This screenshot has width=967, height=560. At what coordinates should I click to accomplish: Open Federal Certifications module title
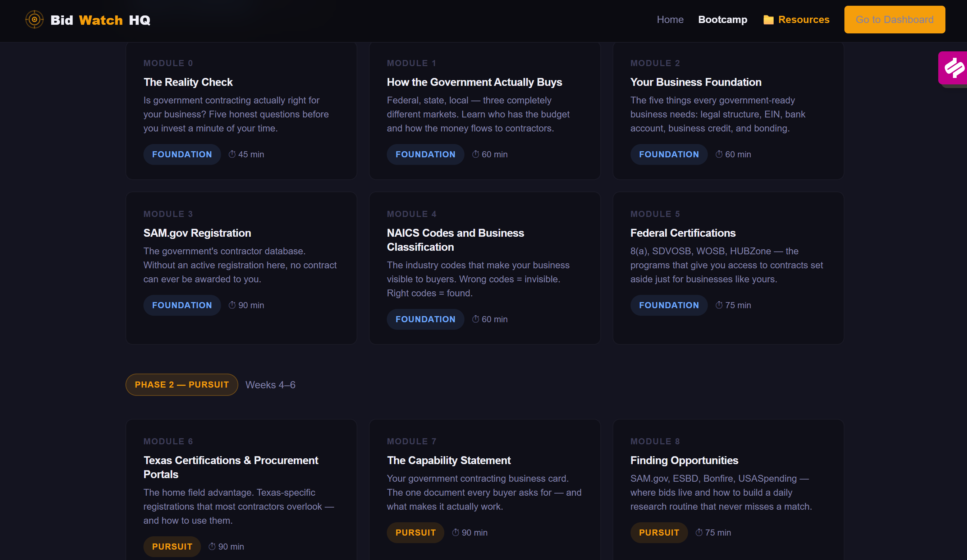pyautogui.click(x=683, y=233)
